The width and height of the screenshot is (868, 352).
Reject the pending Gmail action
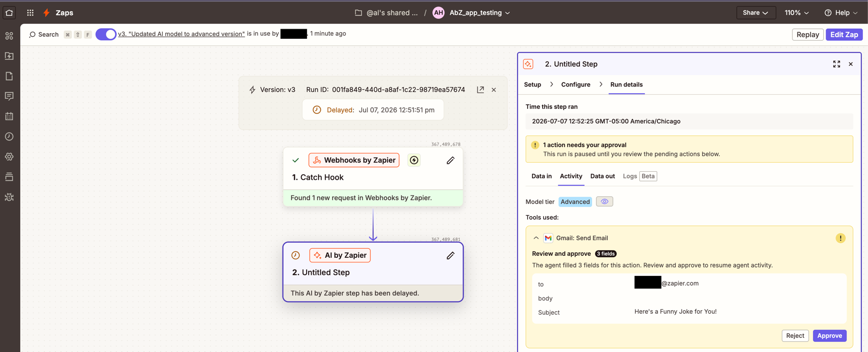tap(795, 336)
